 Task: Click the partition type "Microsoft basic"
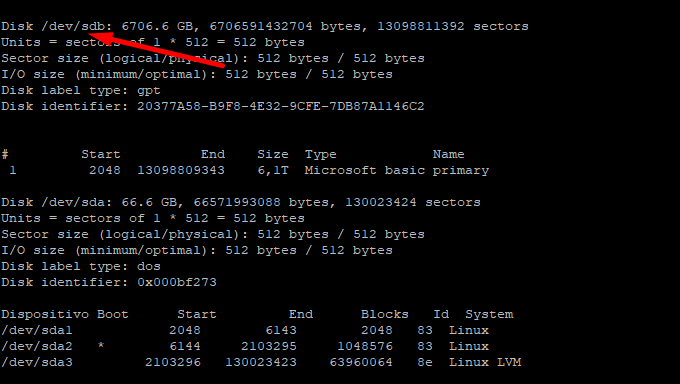[365, 171]
